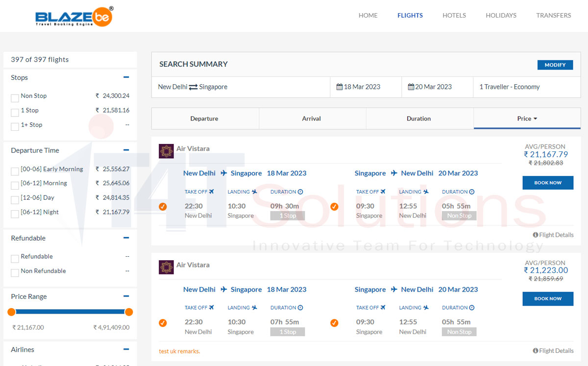
Task: Click BOOK NOW on the first Air Vistara flight
Action: 547,182
